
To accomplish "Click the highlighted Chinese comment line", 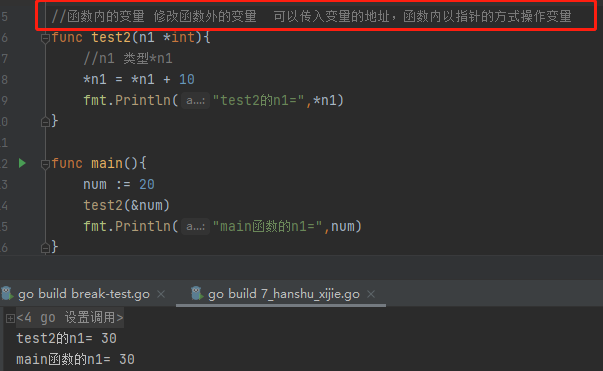I will click(x=311, y=17).
